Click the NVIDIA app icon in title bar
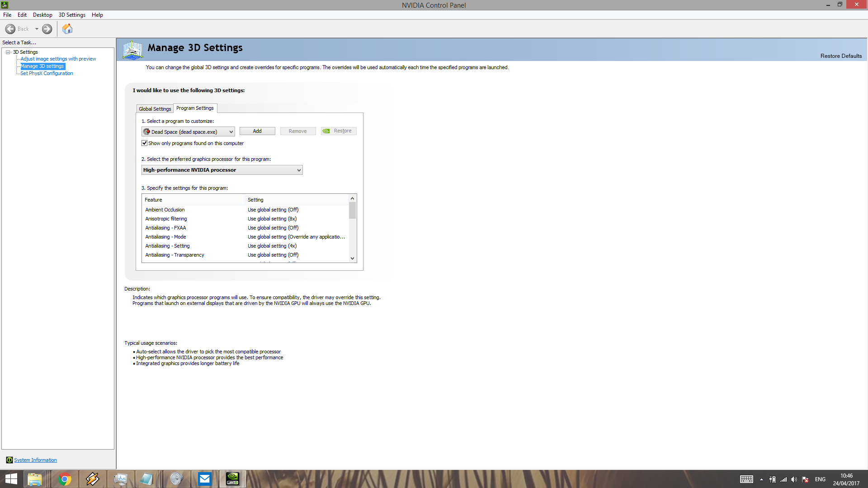This screenshot has height=488, width=868. 5,5
